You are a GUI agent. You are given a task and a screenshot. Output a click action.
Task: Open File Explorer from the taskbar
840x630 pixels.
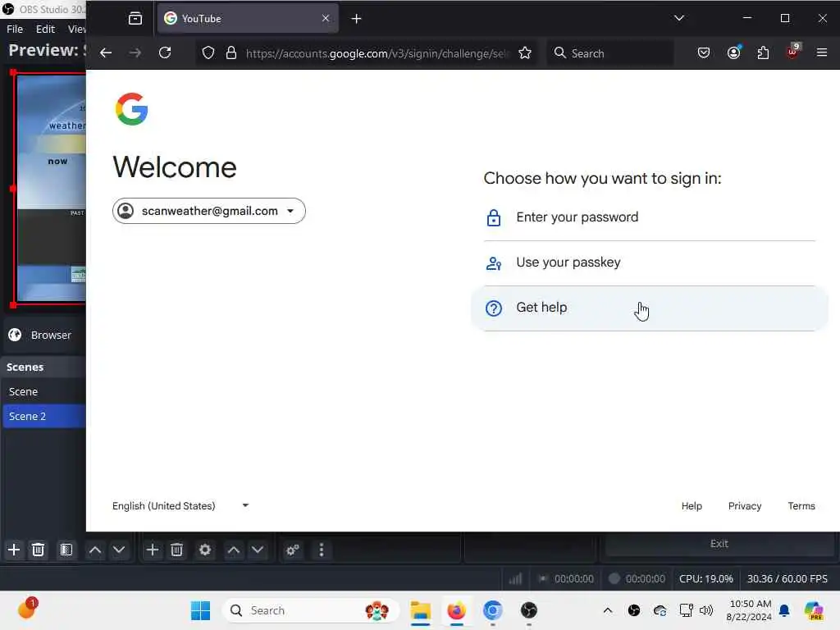pos(421,610)
